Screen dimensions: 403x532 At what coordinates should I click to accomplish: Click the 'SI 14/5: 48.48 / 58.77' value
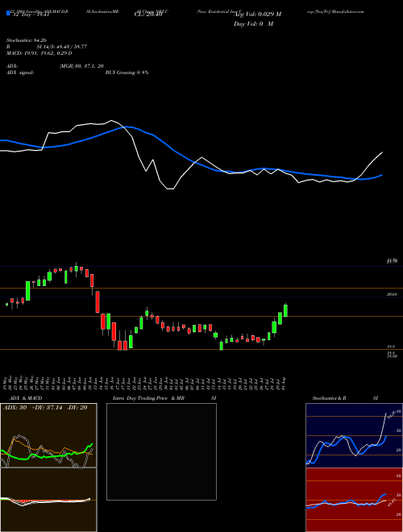click(x=62, y=47)
